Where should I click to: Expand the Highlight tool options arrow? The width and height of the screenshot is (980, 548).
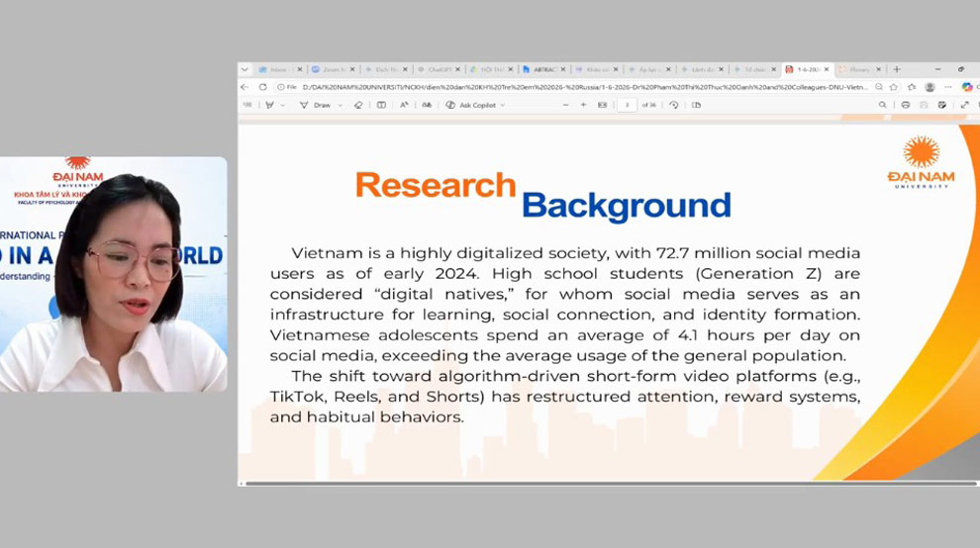pyautogui.click(x=282, y=105)
